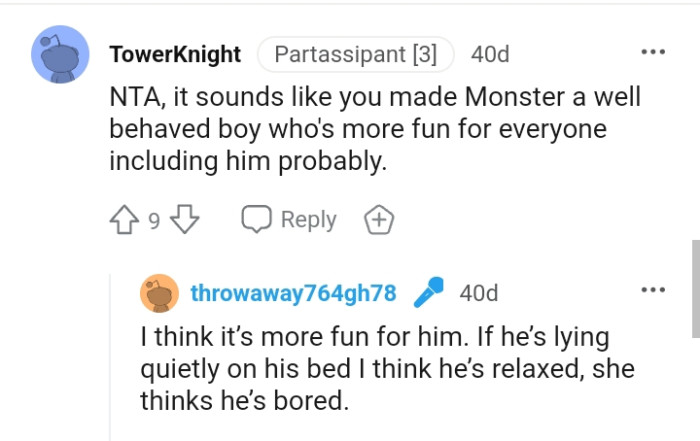
Task: Click the blue microphone OP icon
Action: (429, 293)
